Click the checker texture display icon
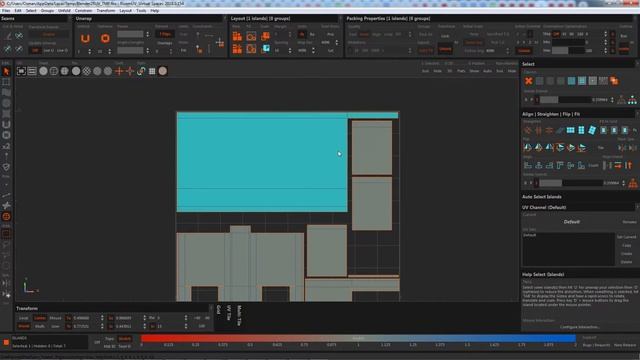Viewport: 640px width, 360px height. coord(87,71)
